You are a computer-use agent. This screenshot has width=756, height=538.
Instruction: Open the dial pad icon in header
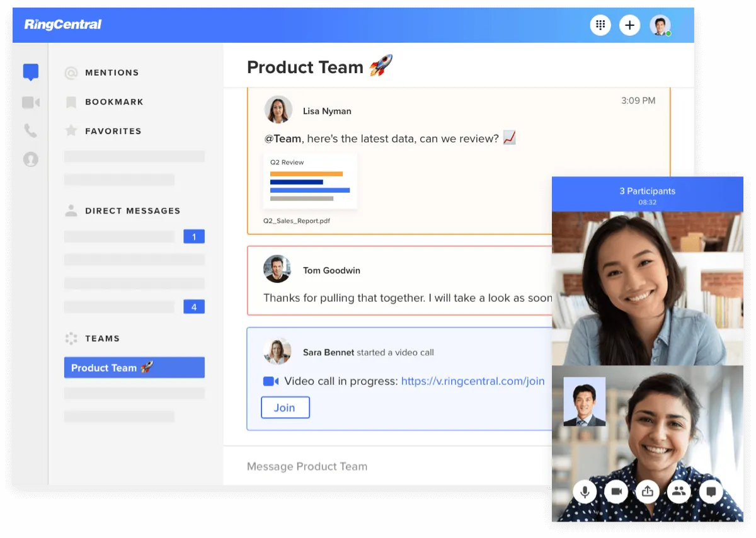tap(600, 25)
